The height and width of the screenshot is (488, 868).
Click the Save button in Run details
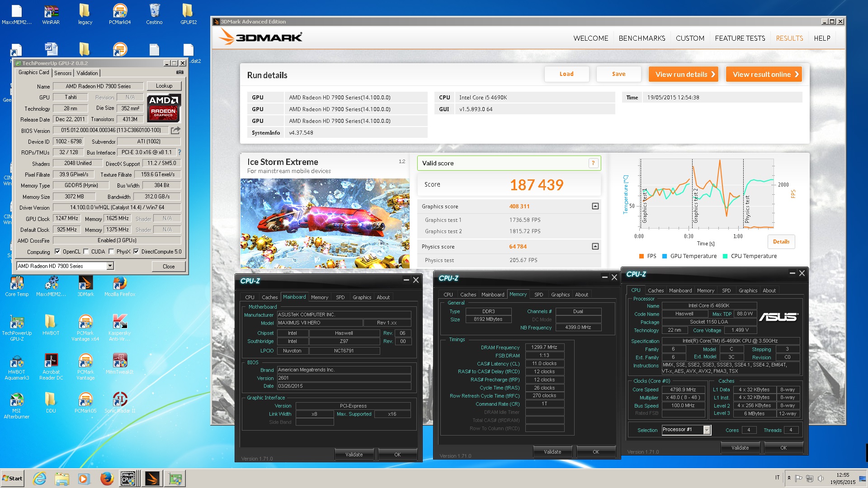(x=618, y=74)
